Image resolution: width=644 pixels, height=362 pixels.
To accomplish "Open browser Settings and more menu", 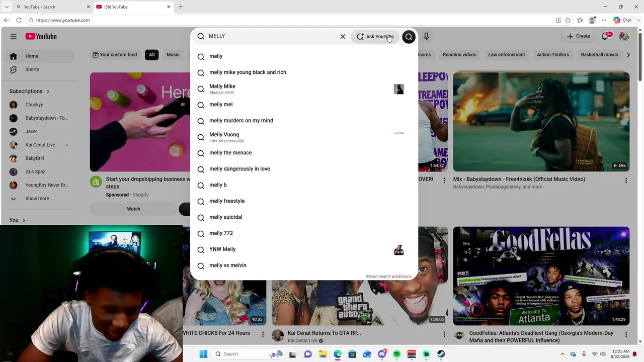I will click(x=603, y=20).
